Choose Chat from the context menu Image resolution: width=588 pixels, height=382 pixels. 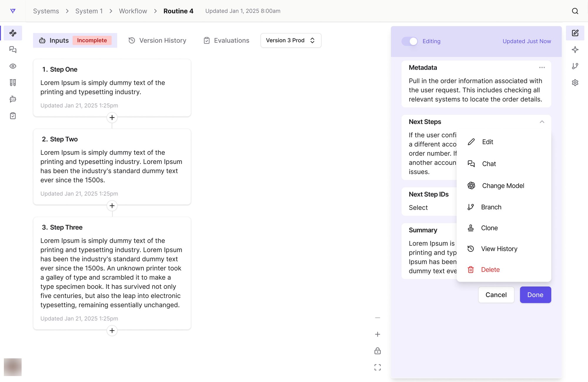(504, 164)
